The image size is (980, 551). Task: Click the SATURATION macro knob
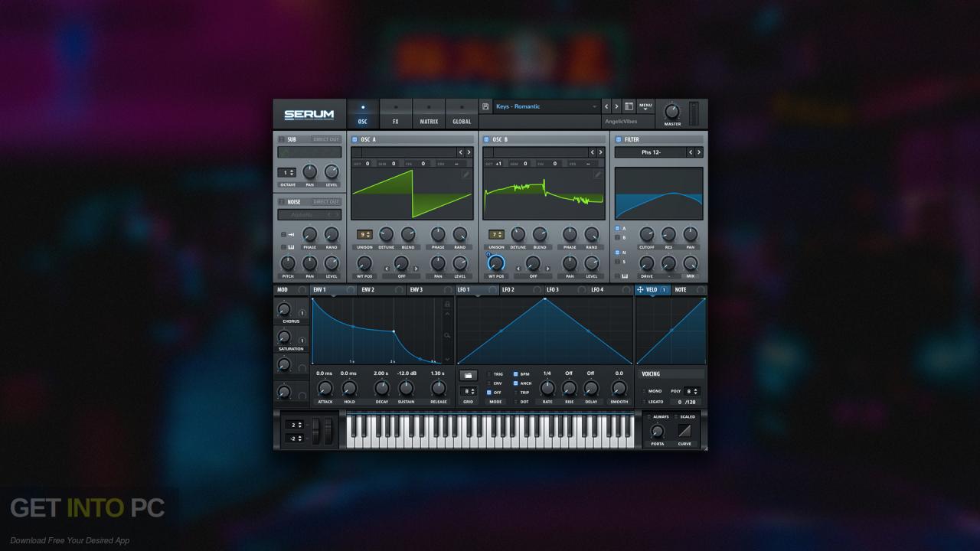(x=284, y=337)
